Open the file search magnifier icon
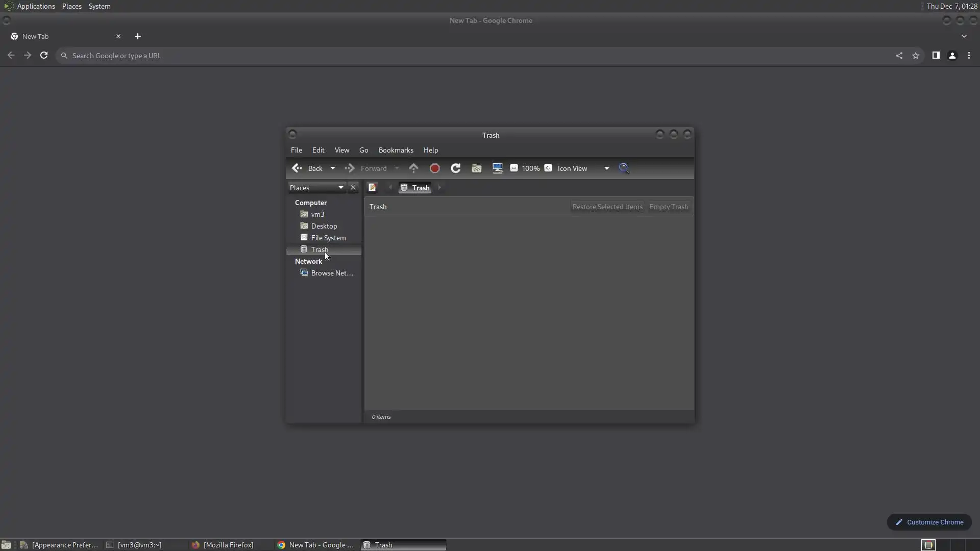Viewport: 980px width, 551px height. pos(624,168)
